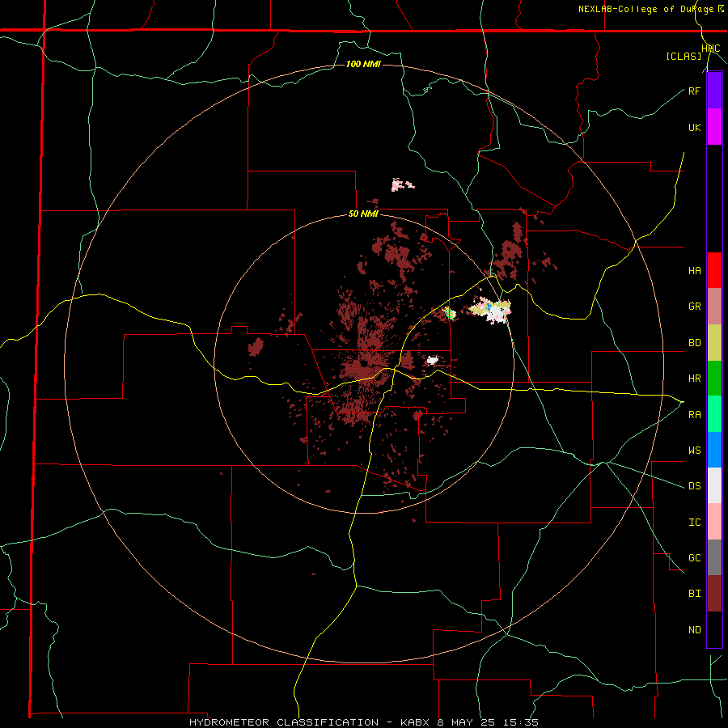
Task: Click the purple RF color swatch
Action: [x=714, y=91]
